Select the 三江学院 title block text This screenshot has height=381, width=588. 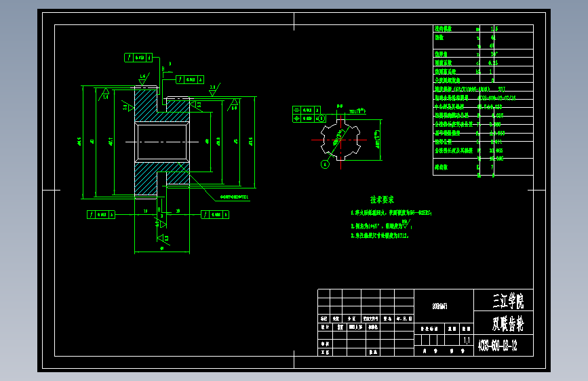(508, 301)
